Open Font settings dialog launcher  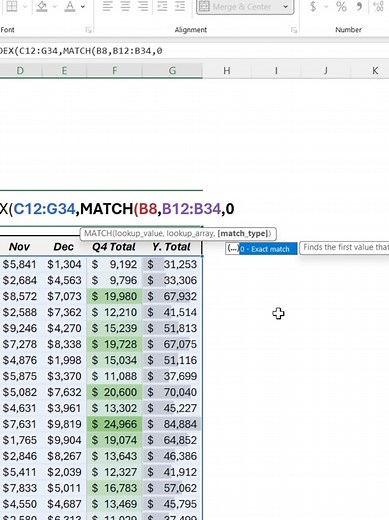88,30
